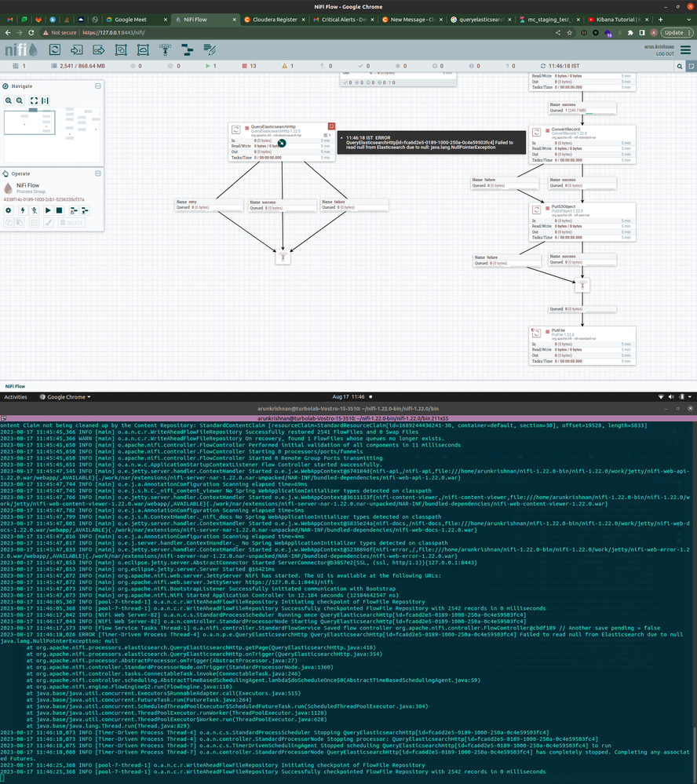This screenshot has width=697, height=784.
Task: Click the LOG OUT link
Action: [665, 53]
